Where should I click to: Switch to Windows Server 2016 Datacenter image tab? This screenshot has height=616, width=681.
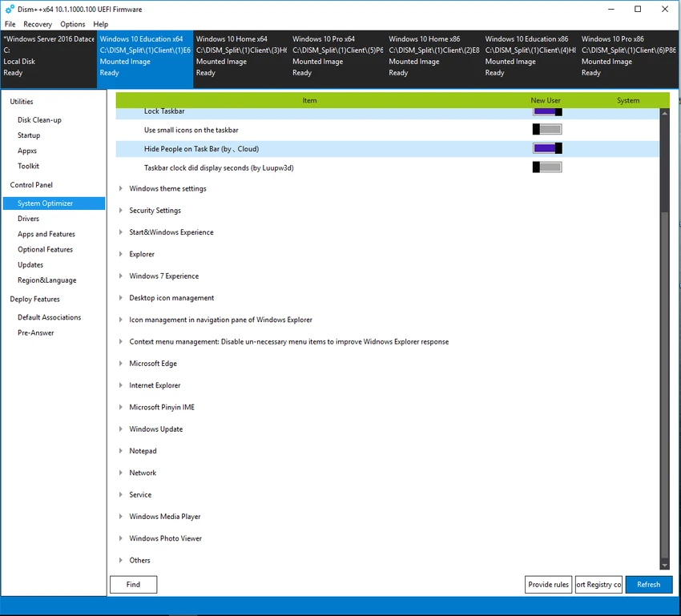[x=49, y=59]
